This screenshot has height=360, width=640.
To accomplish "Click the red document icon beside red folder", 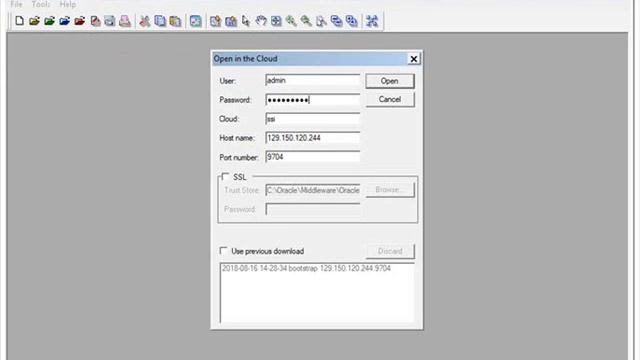I will coord(95,21).
